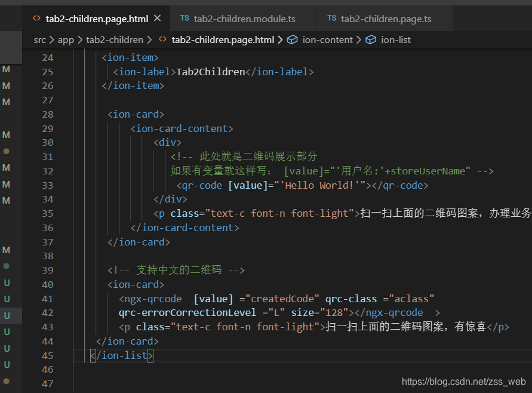Click HTML icon in the breadcrumb
The image size is (532, 393).
(162, 39)
